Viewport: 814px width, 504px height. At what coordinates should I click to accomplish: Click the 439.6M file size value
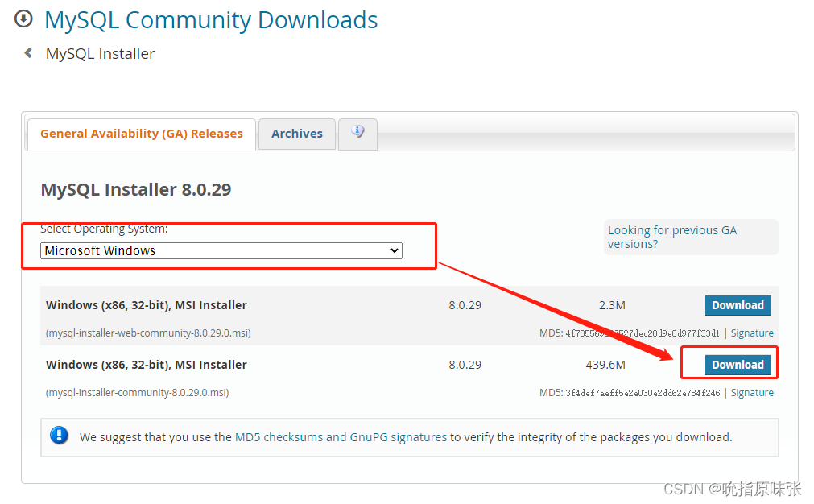(x=605, y=365)
